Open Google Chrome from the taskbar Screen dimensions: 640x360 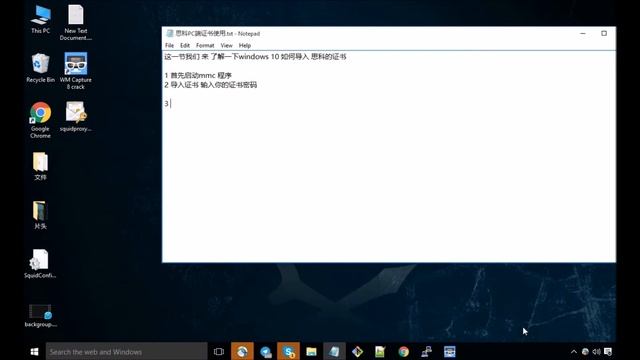404,351
